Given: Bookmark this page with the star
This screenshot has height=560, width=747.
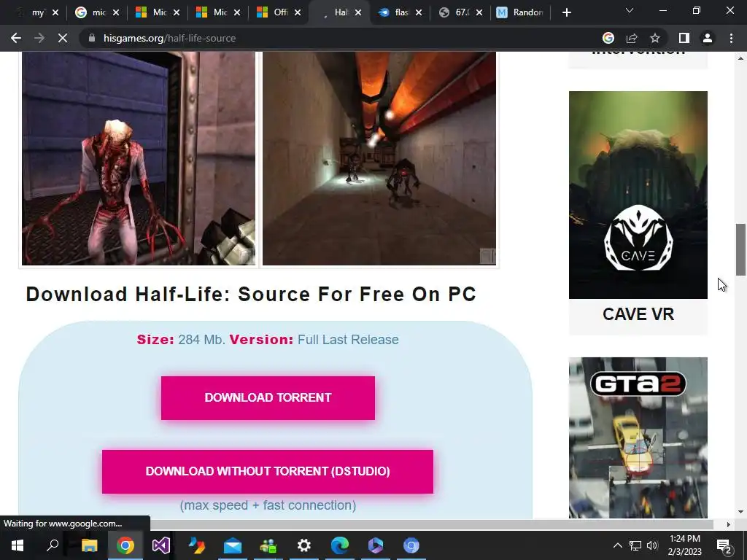Looking at the screenshot, I should [655, 38].
